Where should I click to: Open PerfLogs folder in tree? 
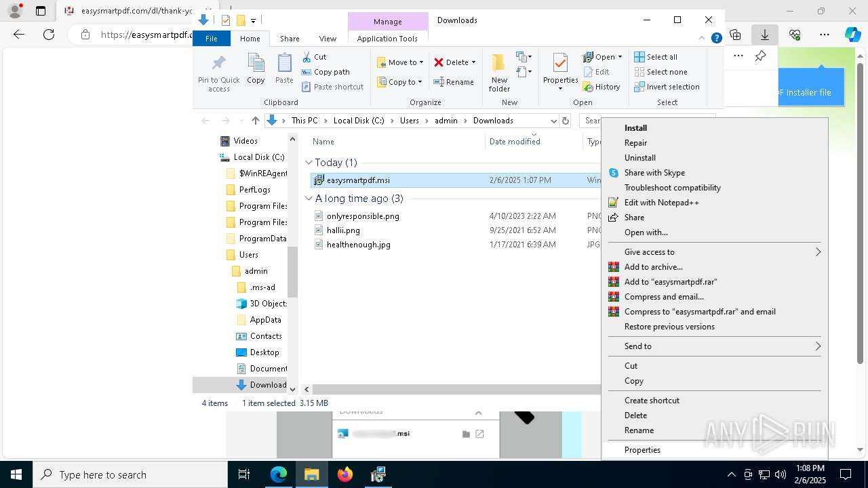click(254, 190)
